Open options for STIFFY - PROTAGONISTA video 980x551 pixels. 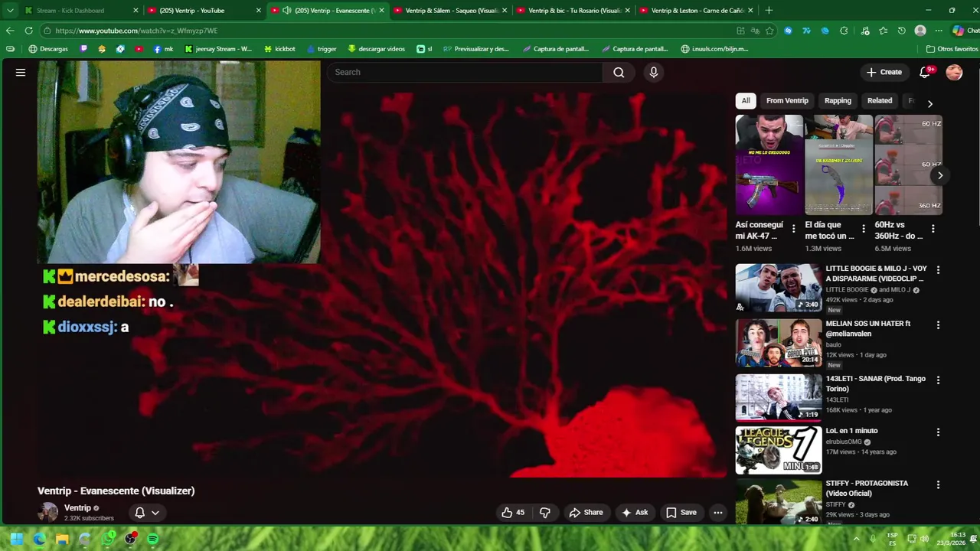(938, 484)
